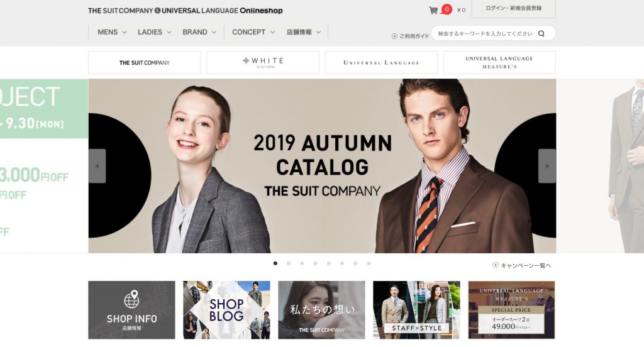Open the CONCEPT menu item
This screenshot has width=644, height=347.
(x=253, y=32)
